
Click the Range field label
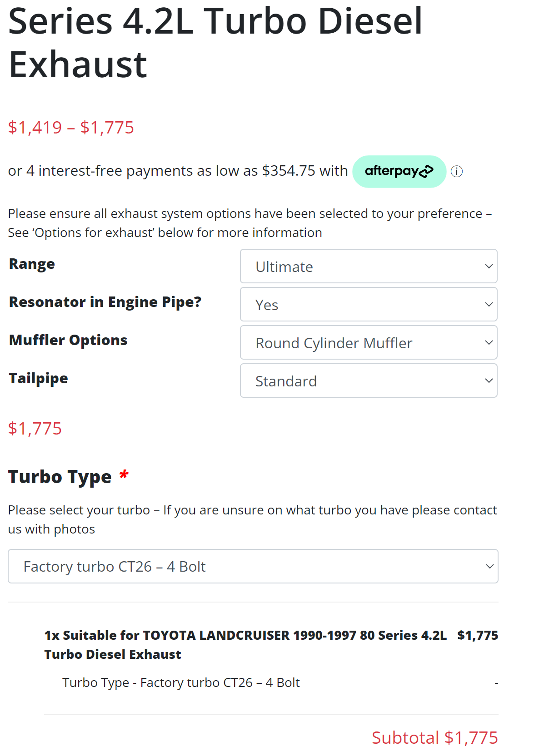[32, 264]
